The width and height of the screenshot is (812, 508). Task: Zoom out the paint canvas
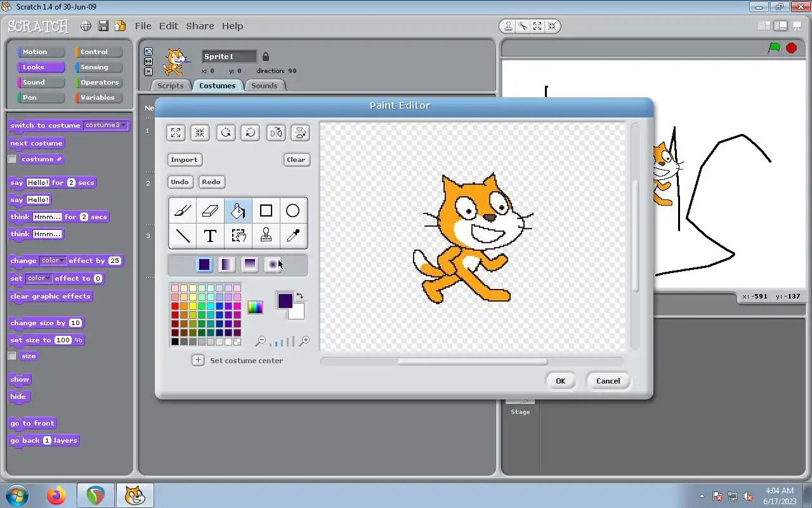pos(260,342)
